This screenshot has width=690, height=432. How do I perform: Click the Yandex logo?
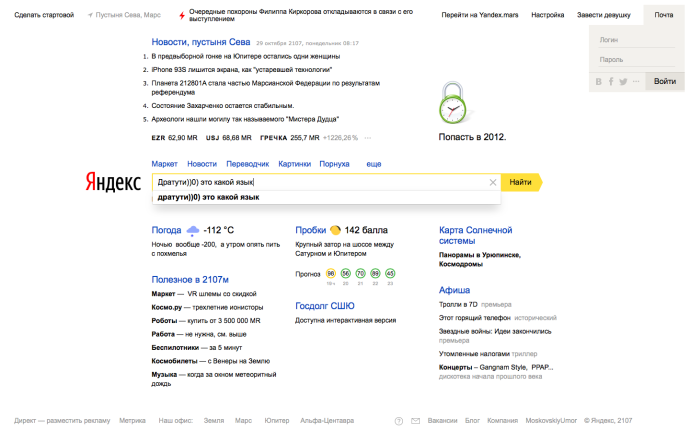(112, 183)
